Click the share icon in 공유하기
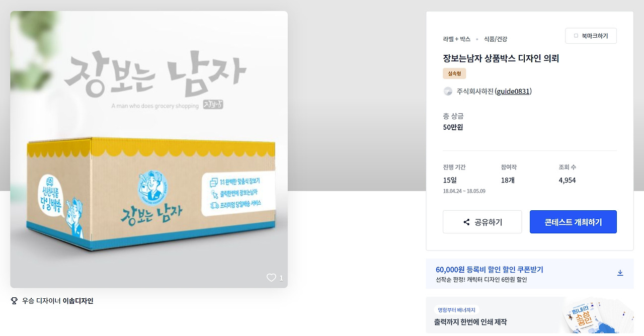The height and width of the screenshot is (336, 644). tap(466, 222)
